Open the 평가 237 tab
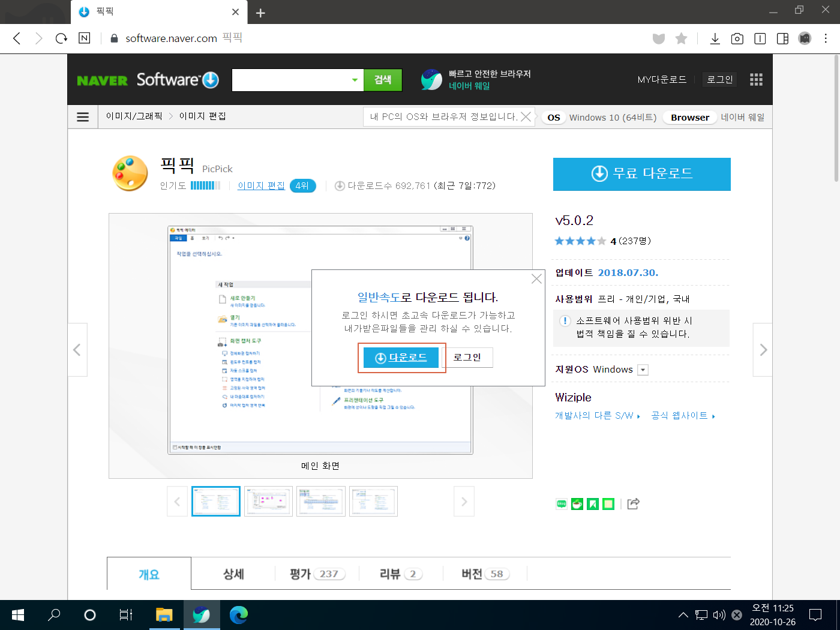The width and height of the screenshot is (840, 630). (x=317, y=574)
